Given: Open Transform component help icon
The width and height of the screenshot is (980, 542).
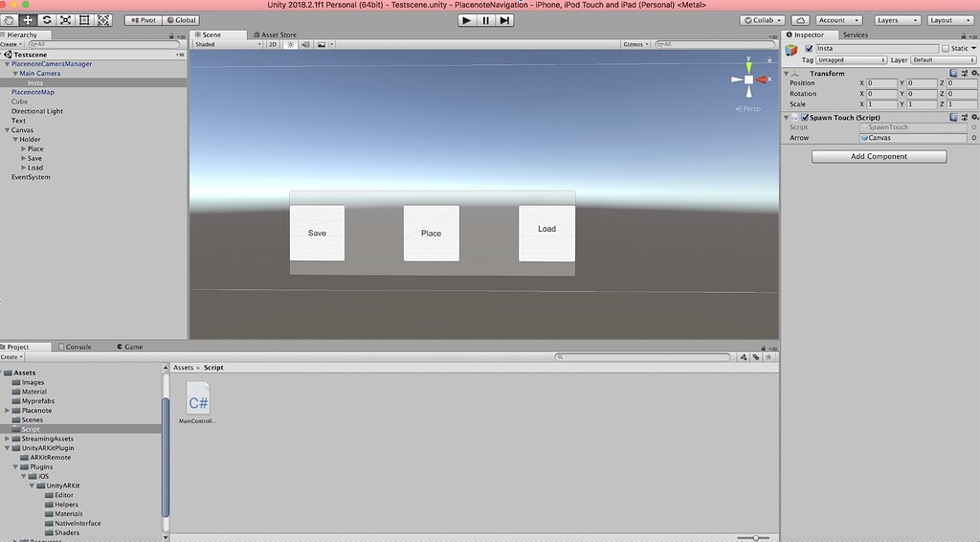Looking at the screenshot, I should click(x=953, y=73).
